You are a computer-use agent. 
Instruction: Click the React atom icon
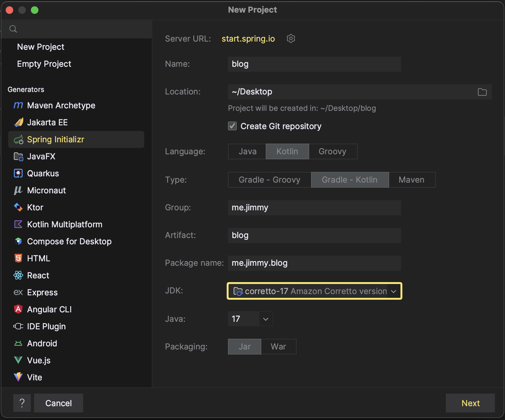click(18, 275)
